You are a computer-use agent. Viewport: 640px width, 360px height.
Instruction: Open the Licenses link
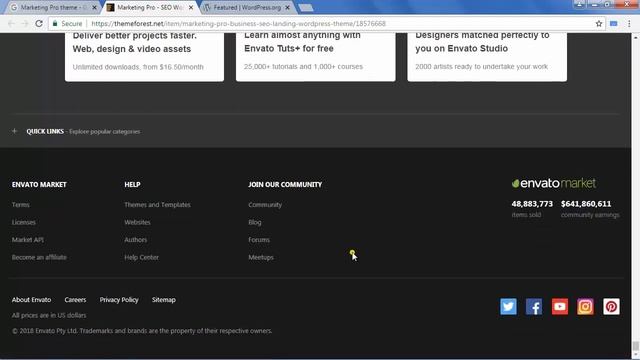[24, 222]
